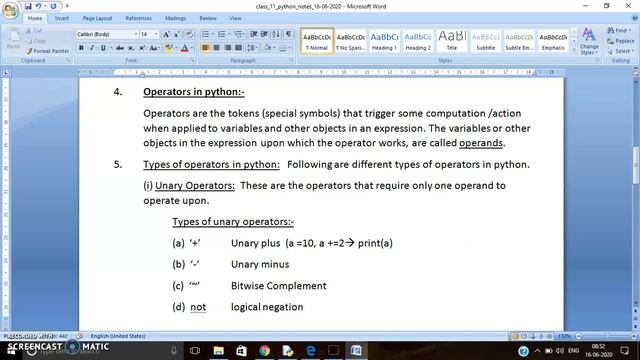
Task: Switch to the View tab
Action: pos(235,18)
